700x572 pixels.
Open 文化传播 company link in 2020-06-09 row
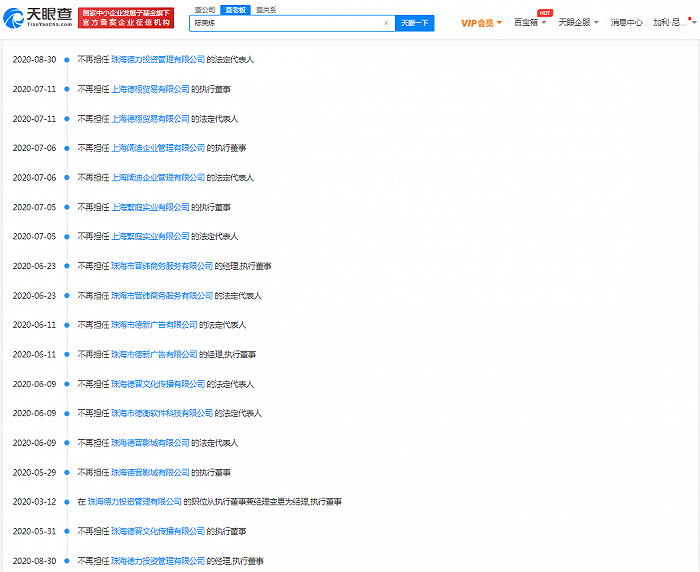[x=158, y=384]
